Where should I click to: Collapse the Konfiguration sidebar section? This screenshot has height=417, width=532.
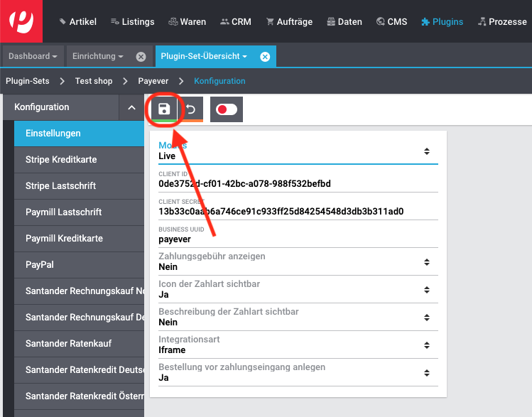click(x=131, y=107)
